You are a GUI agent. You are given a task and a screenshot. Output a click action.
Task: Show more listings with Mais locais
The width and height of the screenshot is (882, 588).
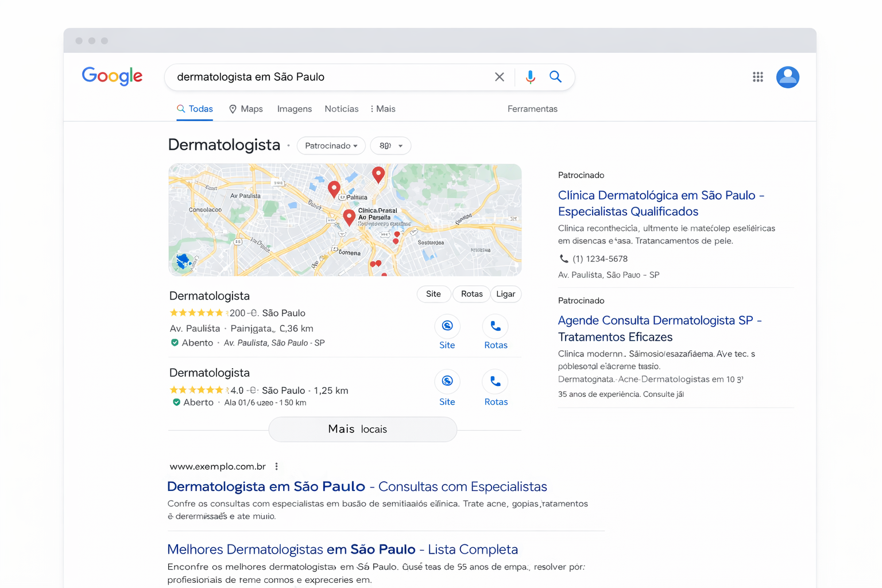pos(362,429)
